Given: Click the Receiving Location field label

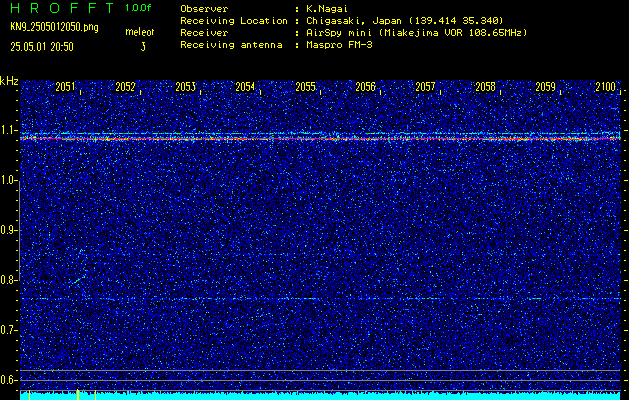Looking at the screenshot, I should click(x=234, y=21).
